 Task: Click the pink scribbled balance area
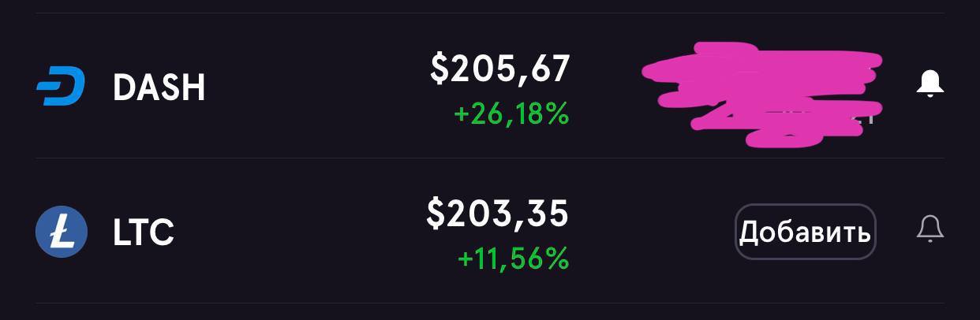pyautogui.click(x=761, y=95)
